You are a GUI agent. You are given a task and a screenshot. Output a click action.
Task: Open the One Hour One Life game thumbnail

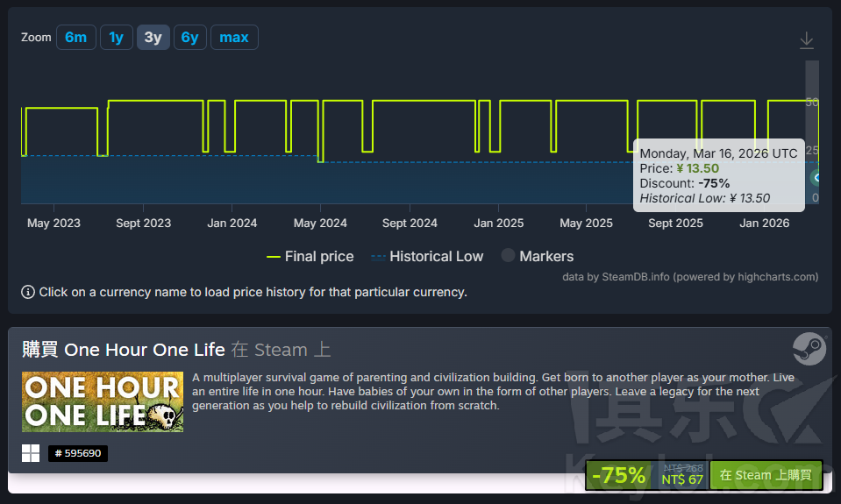coord(103,401)
